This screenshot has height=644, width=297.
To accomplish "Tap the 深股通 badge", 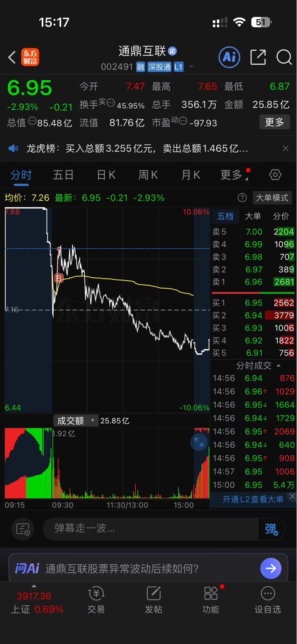I will click(159, 67).
